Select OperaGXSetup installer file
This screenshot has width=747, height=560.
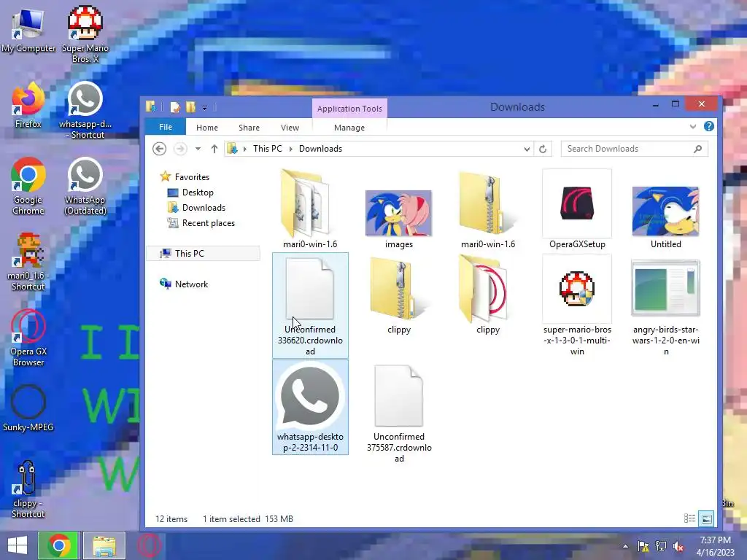[577, 209]
